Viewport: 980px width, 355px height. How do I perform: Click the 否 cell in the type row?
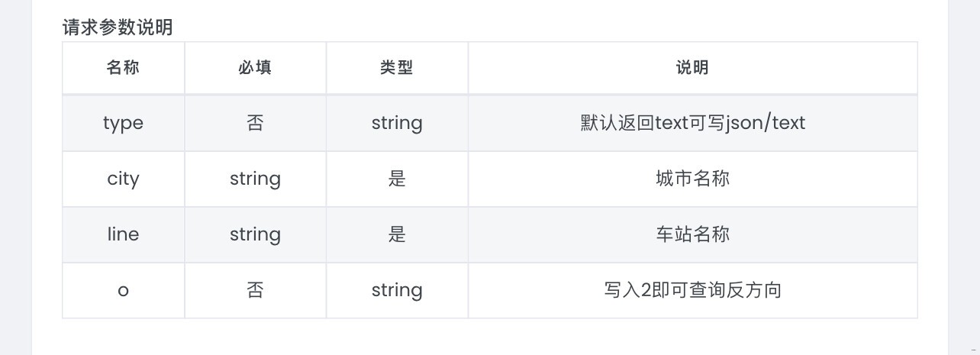tap(255, 123)
